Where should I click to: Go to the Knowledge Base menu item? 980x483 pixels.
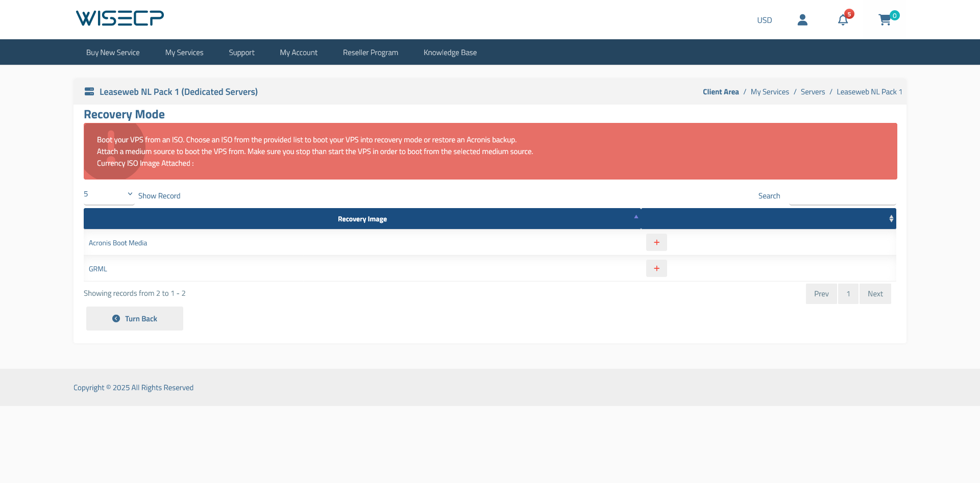450,53
